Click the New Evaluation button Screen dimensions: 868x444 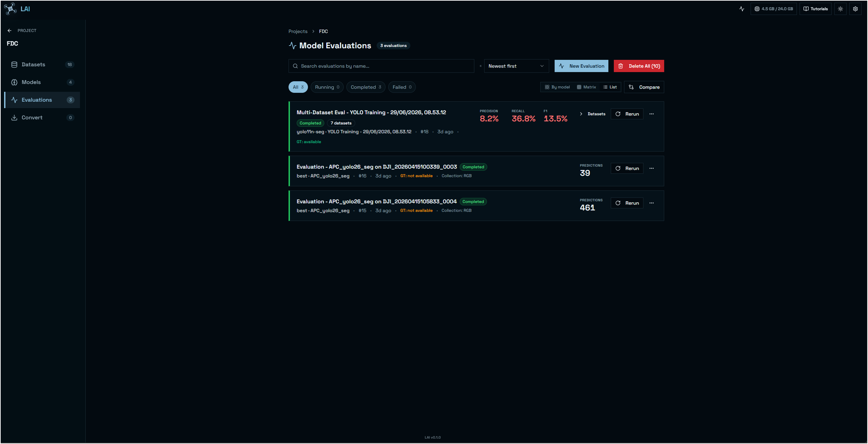pyautogui.click(x=582, y=66)
